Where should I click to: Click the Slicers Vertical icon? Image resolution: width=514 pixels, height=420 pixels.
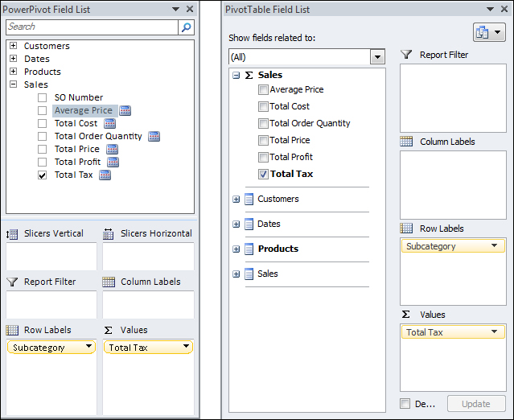tap(12, 234)
